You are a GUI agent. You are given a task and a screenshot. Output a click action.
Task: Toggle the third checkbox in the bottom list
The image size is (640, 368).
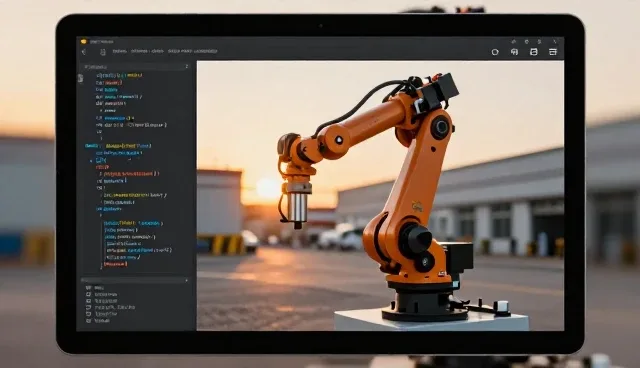tap(89, 301)
